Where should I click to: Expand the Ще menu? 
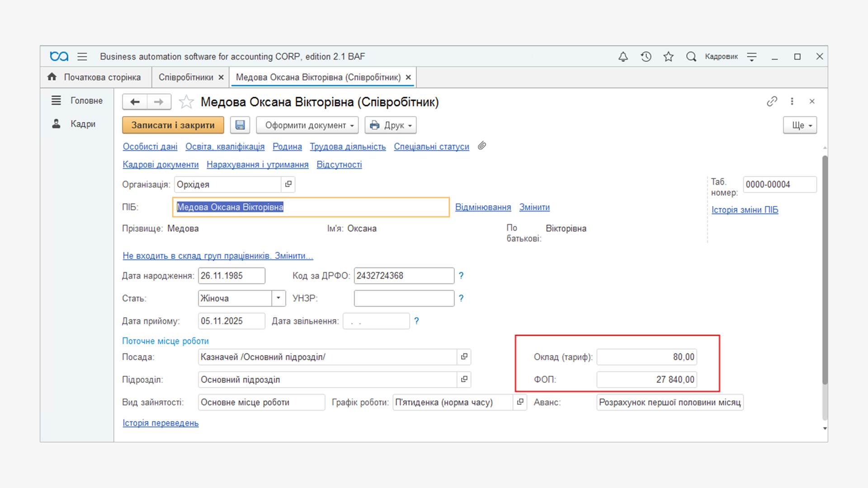(800, 125)
